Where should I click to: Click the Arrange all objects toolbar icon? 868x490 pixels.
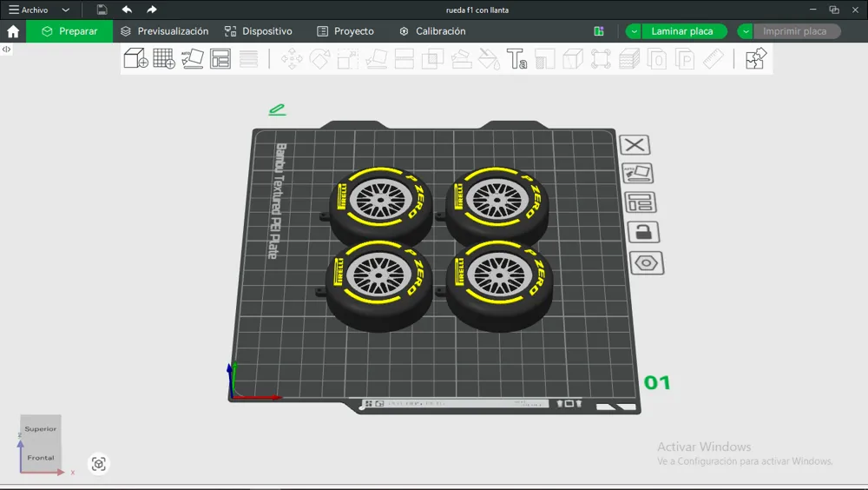tap(220, 58)
